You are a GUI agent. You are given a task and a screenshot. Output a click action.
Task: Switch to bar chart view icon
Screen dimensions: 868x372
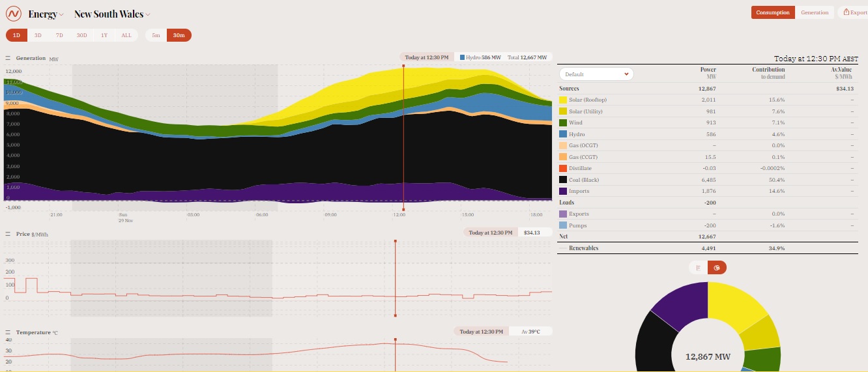pyautogui.click(x=698, y=268)
